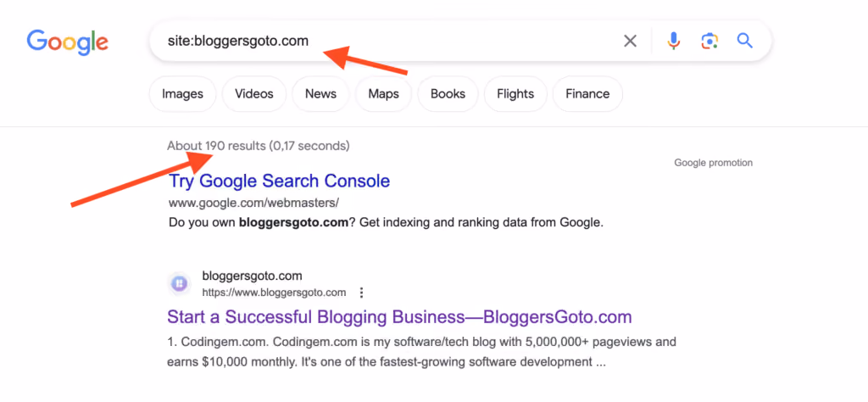Image resolution: width=868 pixels, height=402 pixels.
Task: Select the Flights filter chip
Action: (515, 94)
